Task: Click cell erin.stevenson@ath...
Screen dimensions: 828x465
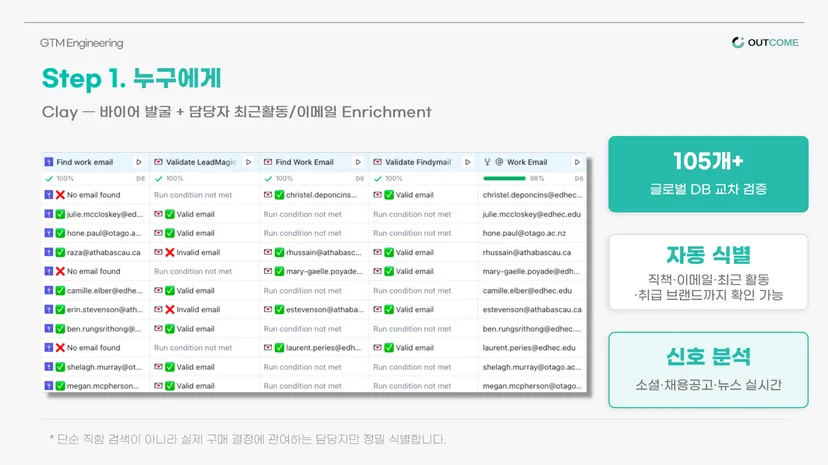Action: (x=96, y=310)
